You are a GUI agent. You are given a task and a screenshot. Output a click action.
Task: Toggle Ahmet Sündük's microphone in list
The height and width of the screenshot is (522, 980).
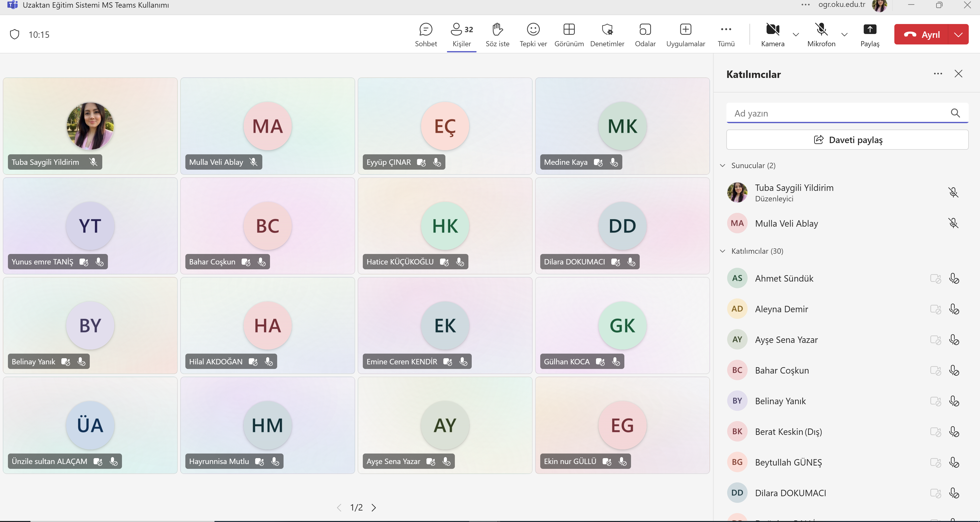point(954,279)
